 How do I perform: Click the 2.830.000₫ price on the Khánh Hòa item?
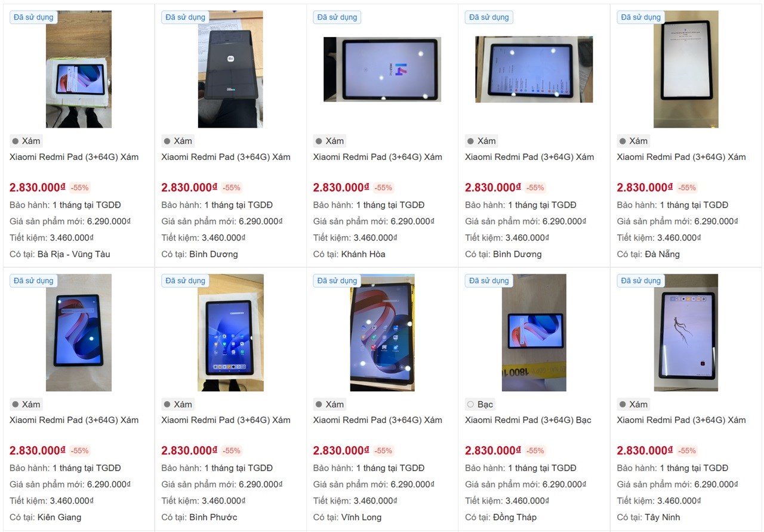pos(341,187)
